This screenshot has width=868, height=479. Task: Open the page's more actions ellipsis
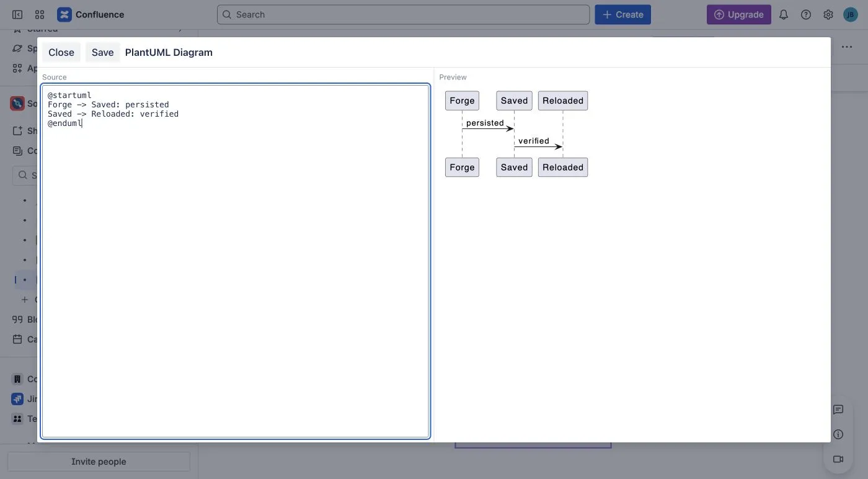click(x=847, y=47)
